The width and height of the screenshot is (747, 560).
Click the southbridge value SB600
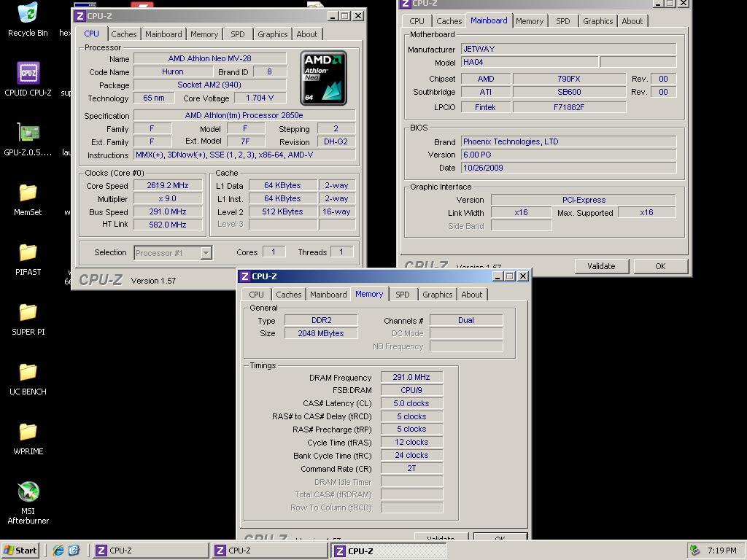[569, 92]
